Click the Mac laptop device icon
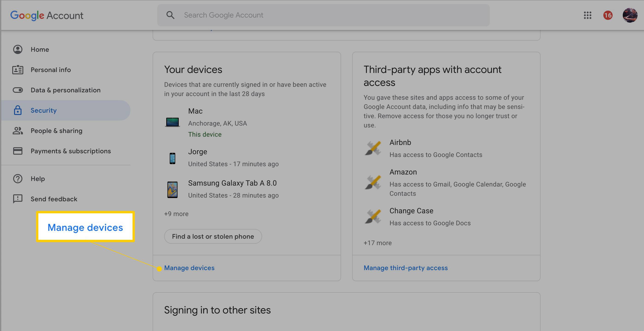This screenshot has height=331, width=644. tap(172, 122)
